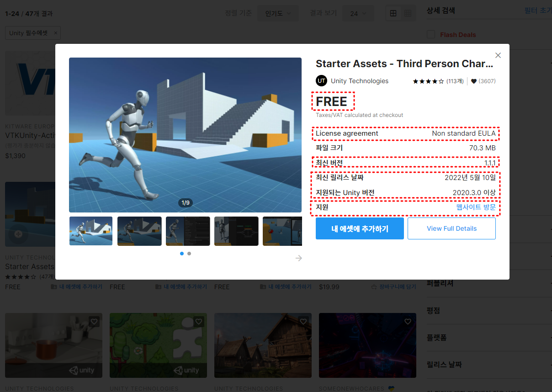Favorite the kitchen scene asset card

[x=94, y=322]
